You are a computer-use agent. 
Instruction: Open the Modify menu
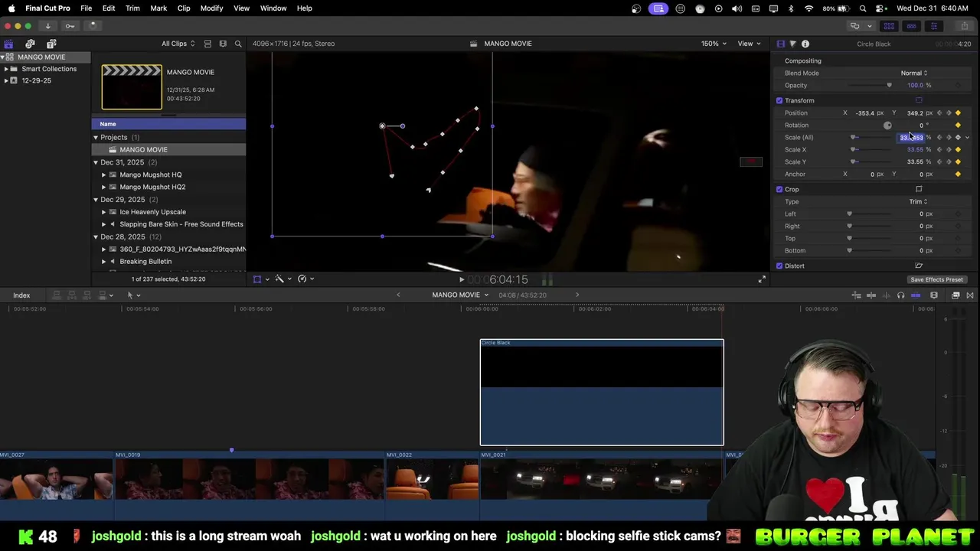(211, 8)
